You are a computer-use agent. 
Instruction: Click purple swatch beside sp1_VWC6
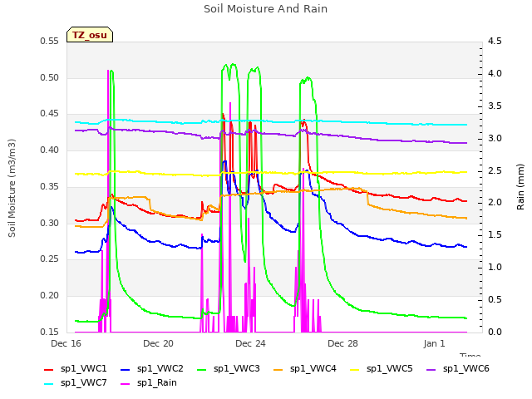[x=431, y=369]
